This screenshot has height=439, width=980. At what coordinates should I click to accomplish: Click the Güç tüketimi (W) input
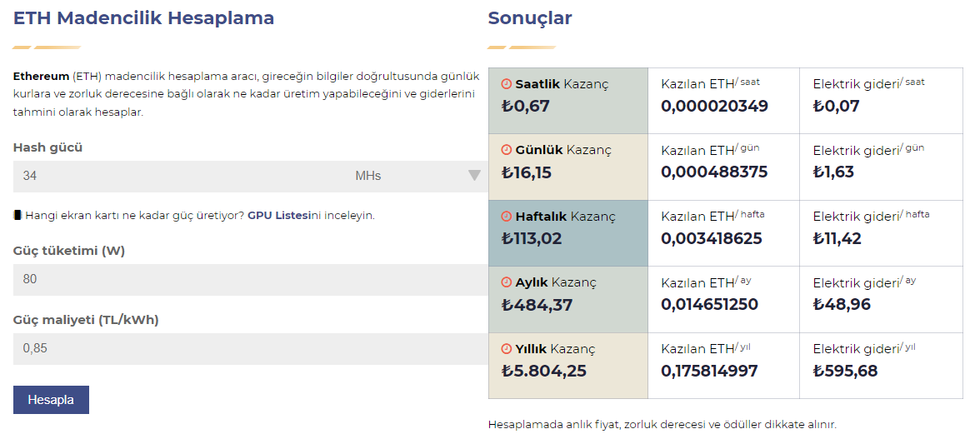tap(250, 279)
